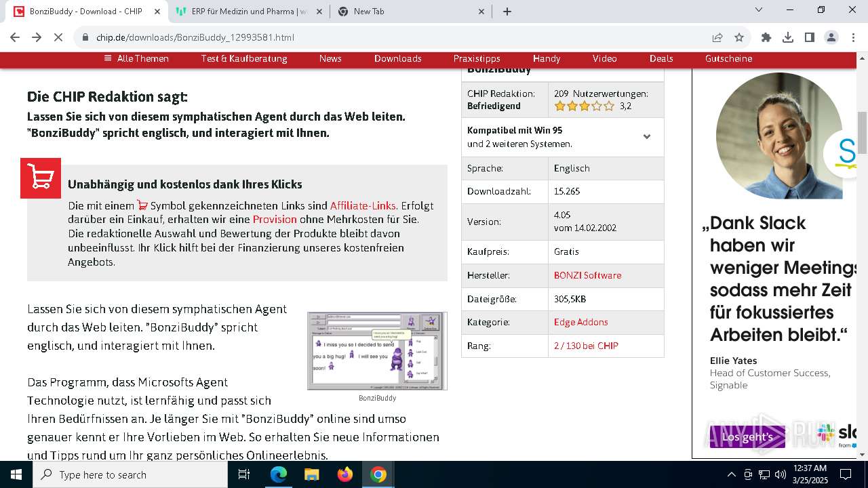This screenshot has height=488, width=868.
Task: Open the News menu item
Action: tap(330, 58)
